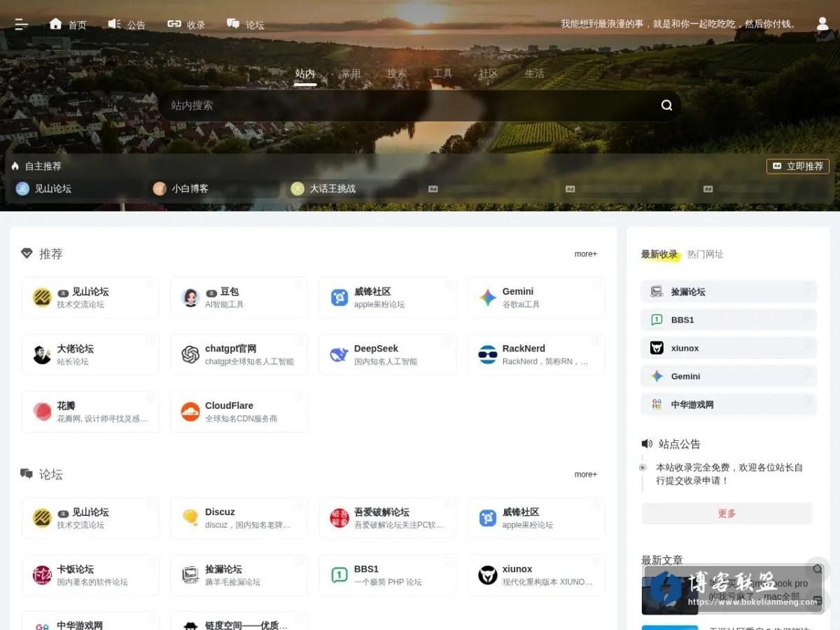The image size is (840, 630).
Task: Click the BBS1 icon in 论坛 section
Action: click(339, 575)
